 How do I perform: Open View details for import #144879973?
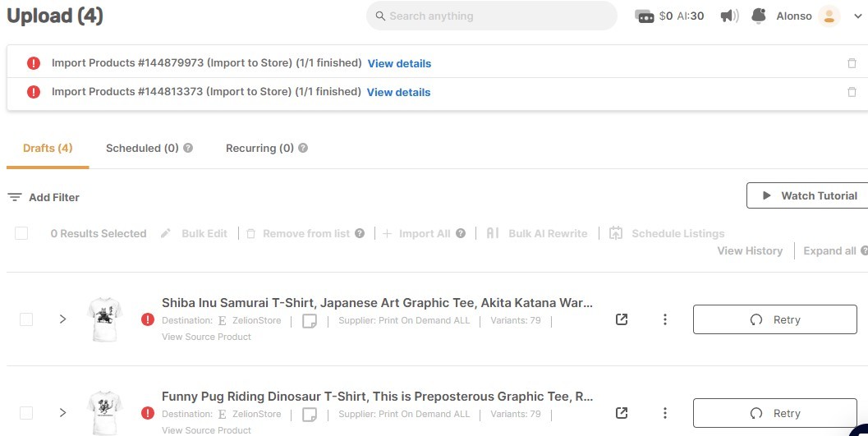(x=399, y=63)
